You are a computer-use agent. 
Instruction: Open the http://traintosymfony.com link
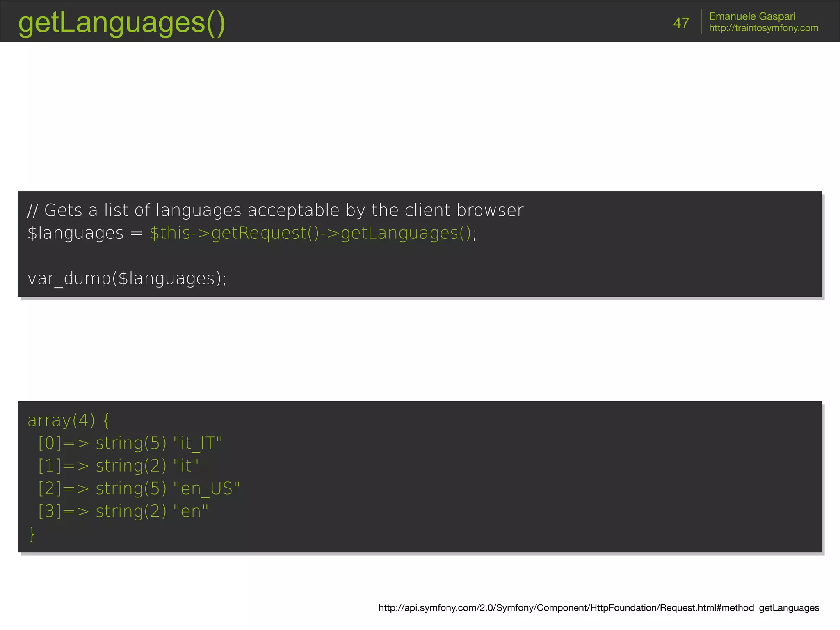coord(764,28)
